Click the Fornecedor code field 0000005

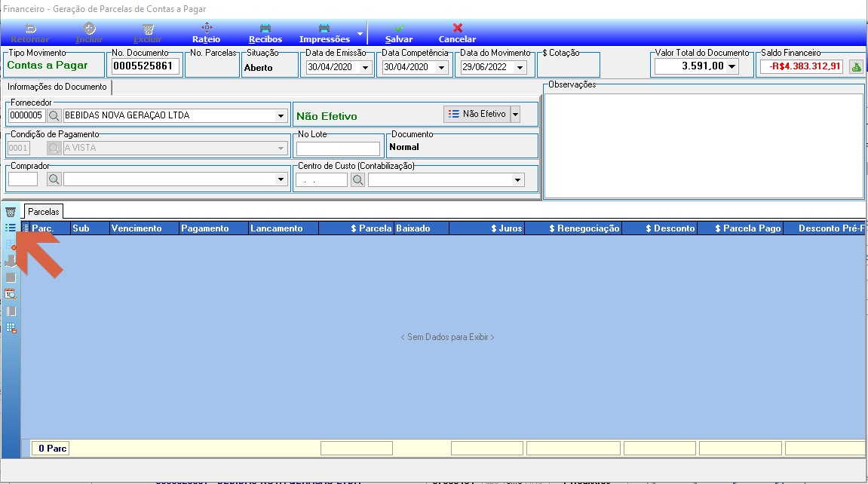[x=26, y=115]
